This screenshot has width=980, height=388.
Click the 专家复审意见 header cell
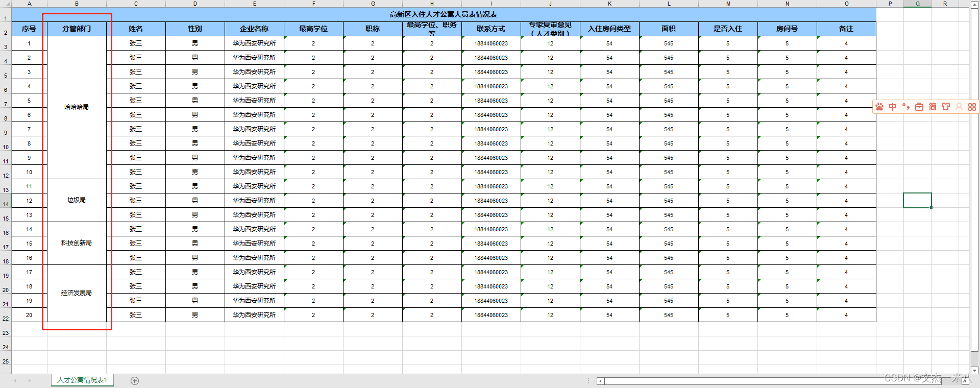(x=550, y=29)
